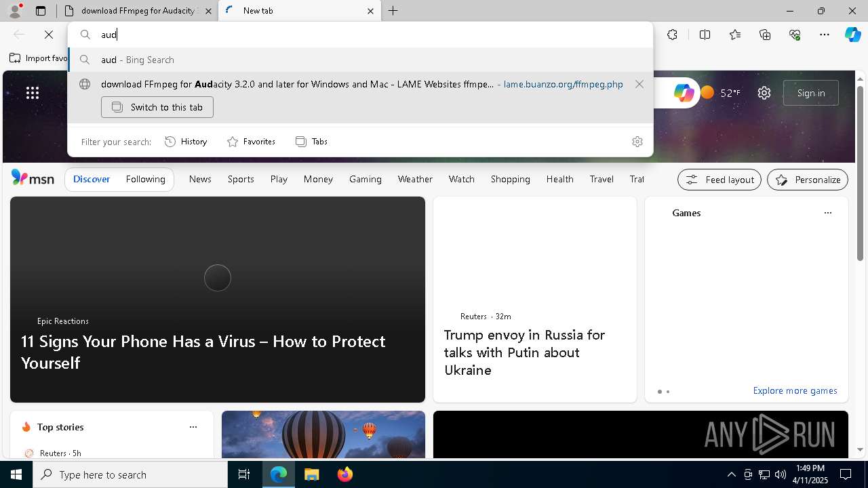Click the Type here to search box

click(130, 474)
